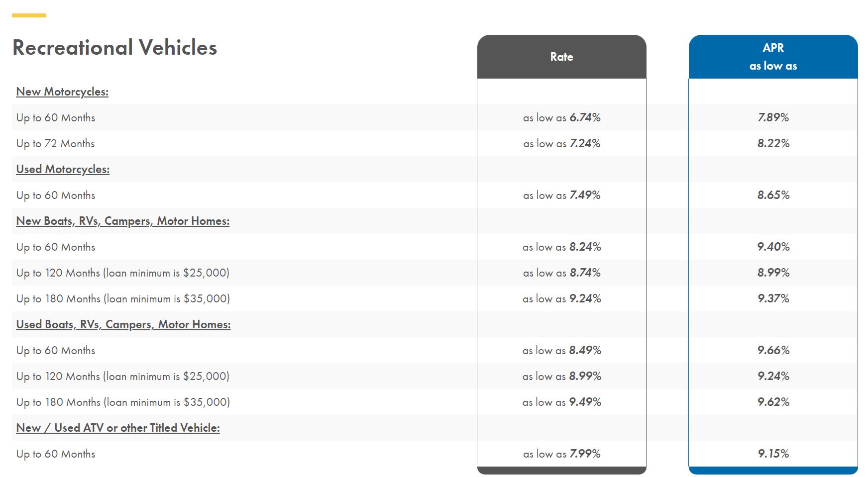Screen dimensions: 868x477
Task: Click Used Boats, RVs, Campers, Motor Homes label
Action: click(123, 324)
